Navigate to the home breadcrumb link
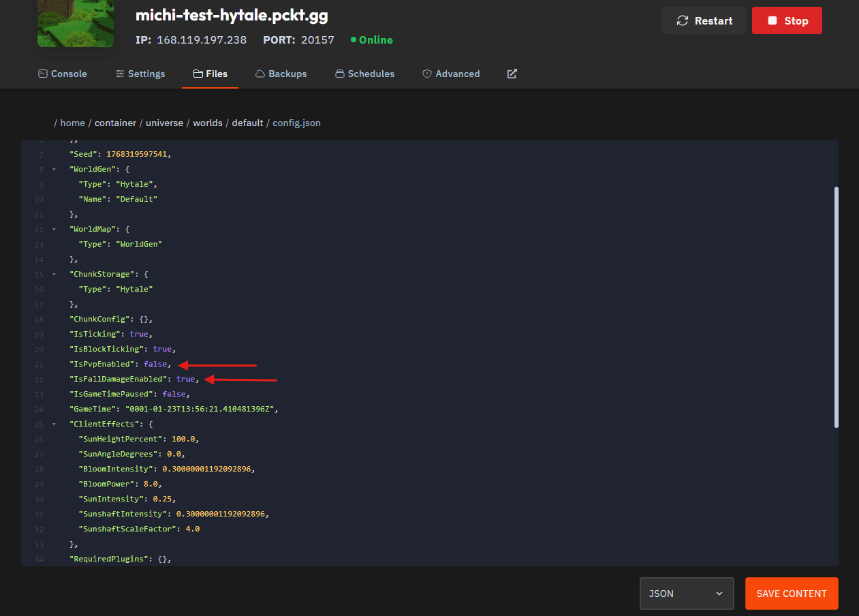This screenshot has width=859, height=616. coord(72,123)
